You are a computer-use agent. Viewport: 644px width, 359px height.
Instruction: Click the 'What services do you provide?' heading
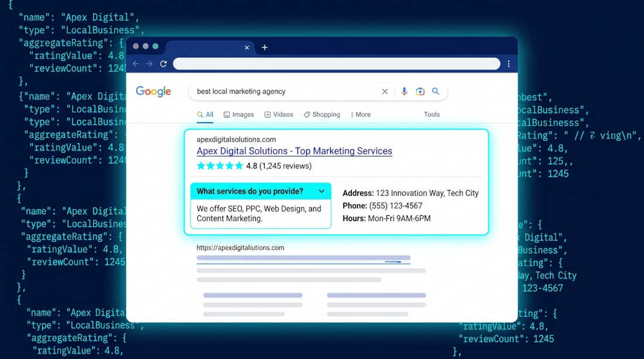click(x=250, y=191)
